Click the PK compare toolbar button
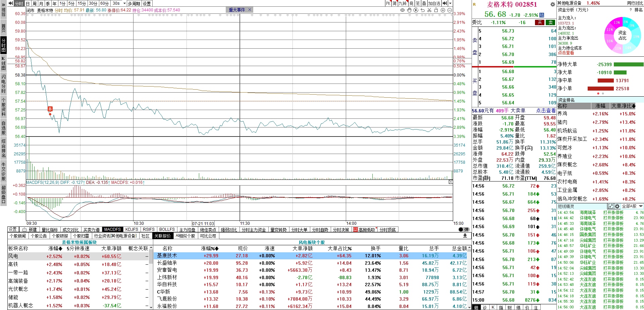The image size is (644, 310). (388, 3)
